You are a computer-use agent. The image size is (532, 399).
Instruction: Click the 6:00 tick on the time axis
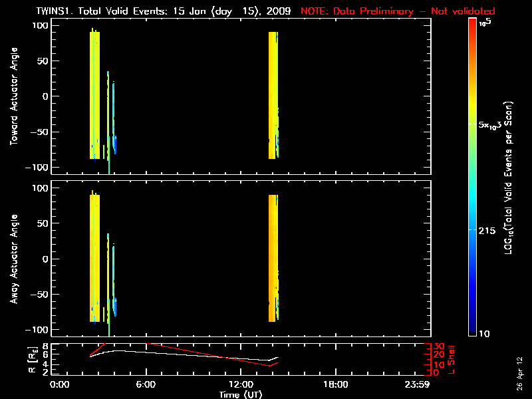(x=146, y=385)
